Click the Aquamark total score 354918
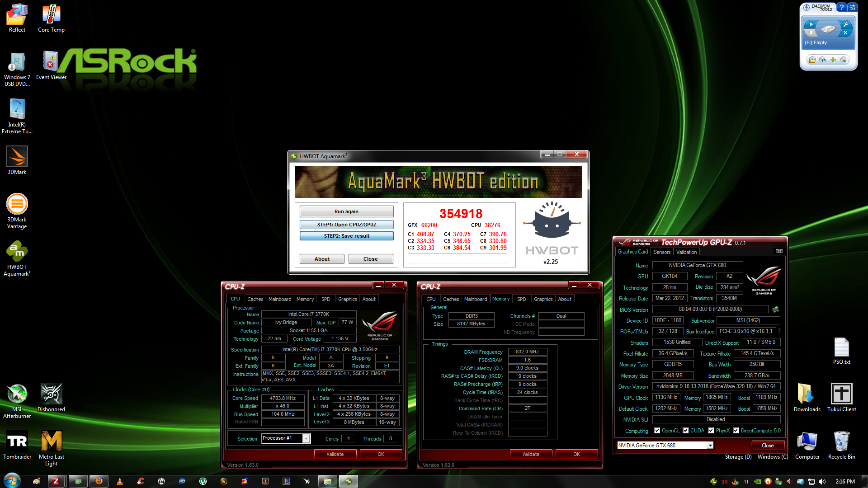 click(x=461, y=213)
